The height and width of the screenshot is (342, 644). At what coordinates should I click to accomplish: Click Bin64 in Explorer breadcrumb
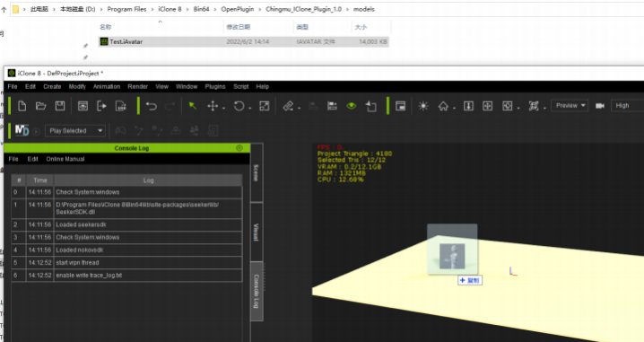pyautogui.click(x=201, y=9)
